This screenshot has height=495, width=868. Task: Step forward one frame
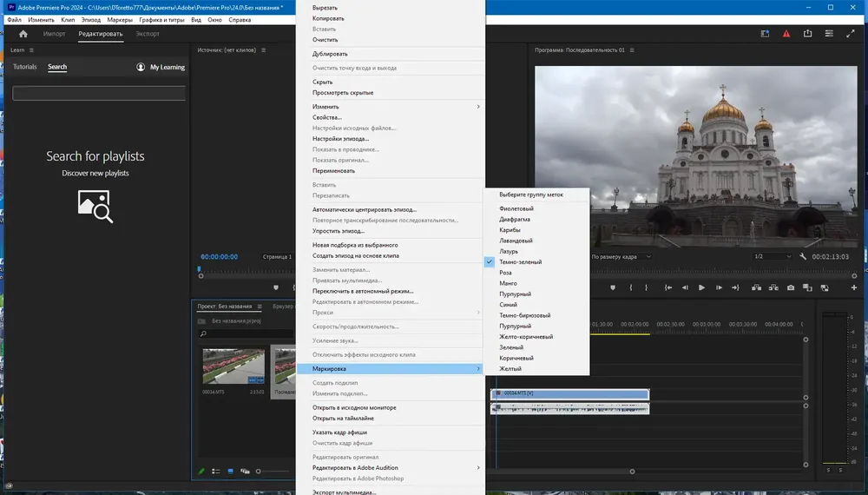[719, 288]
